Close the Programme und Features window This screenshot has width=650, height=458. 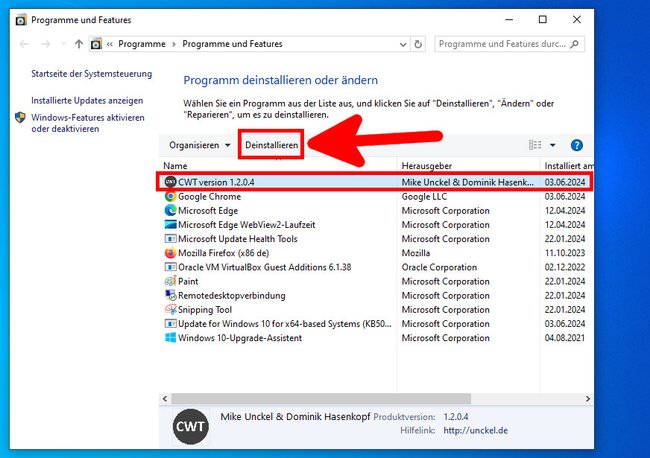(x=577, y=19)
